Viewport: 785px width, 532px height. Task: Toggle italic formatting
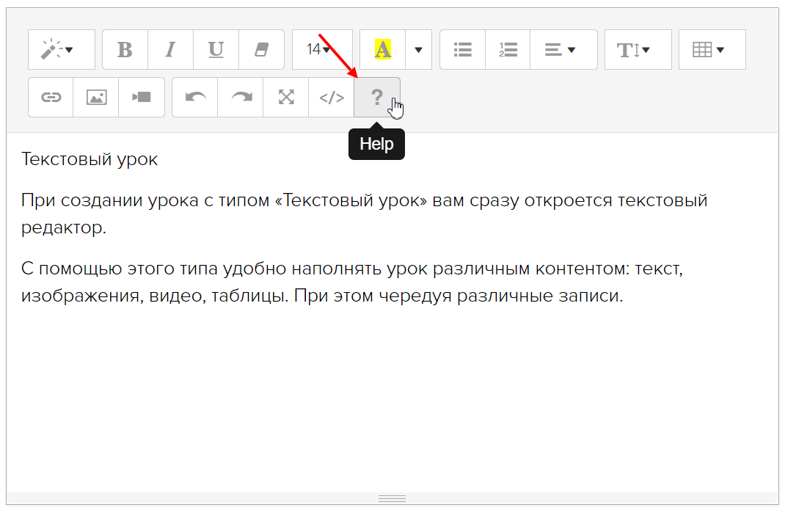(x=170, y=50)
